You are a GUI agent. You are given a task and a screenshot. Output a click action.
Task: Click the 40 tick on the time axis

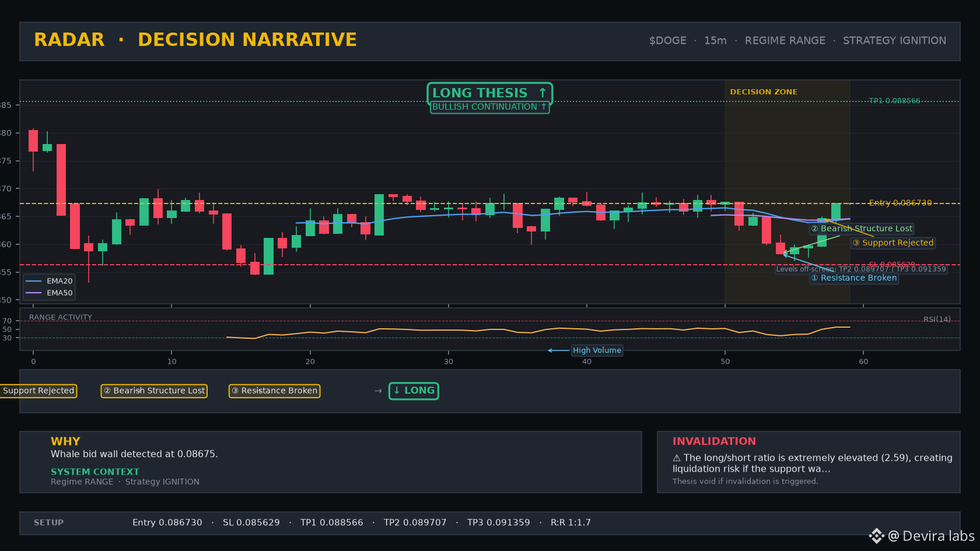(587, 362)
